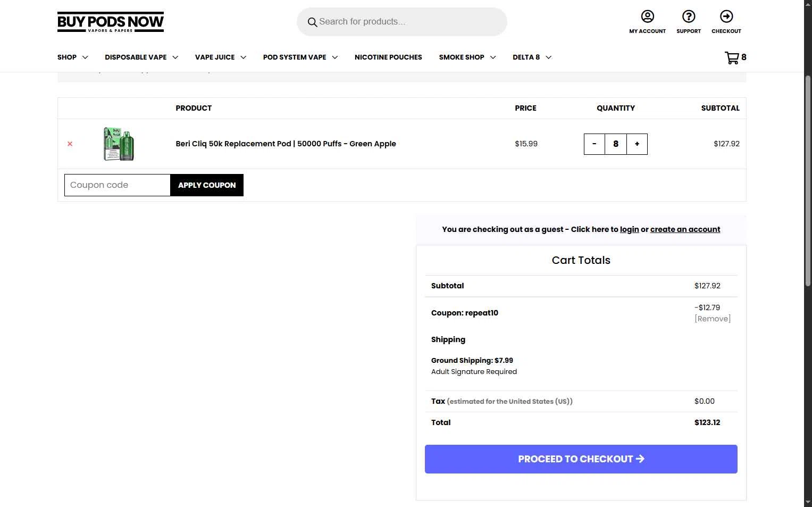Viewport: 812px width, 507px height.
Task: Click the $127.92 row subtotal in the product table
Action: (x=726, y=144)
